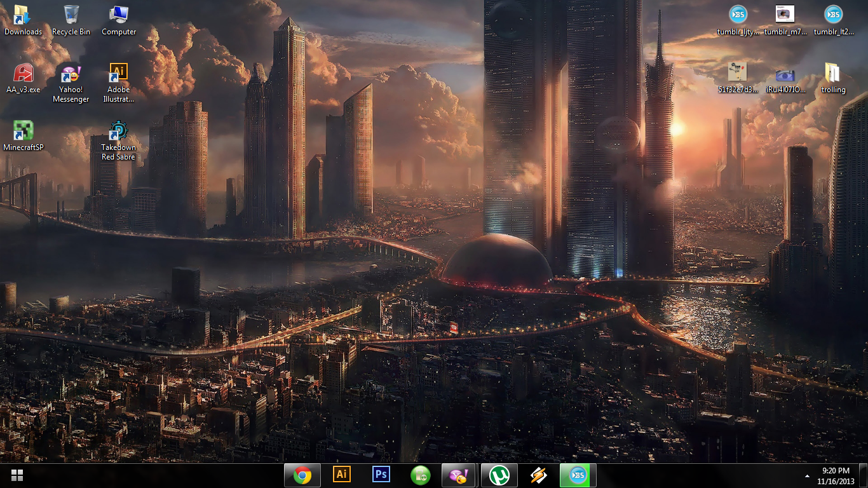
Task: Select the AA_v3.exe desktop icon
Action: click(x=23, y=78)
